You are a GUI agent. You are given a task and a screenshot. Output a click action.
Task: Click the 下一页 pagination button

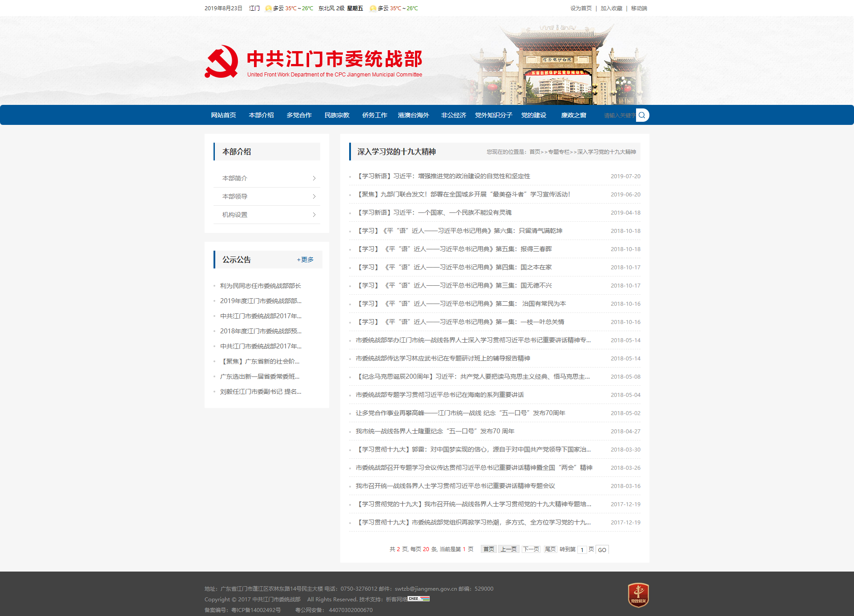click(531, 549)
